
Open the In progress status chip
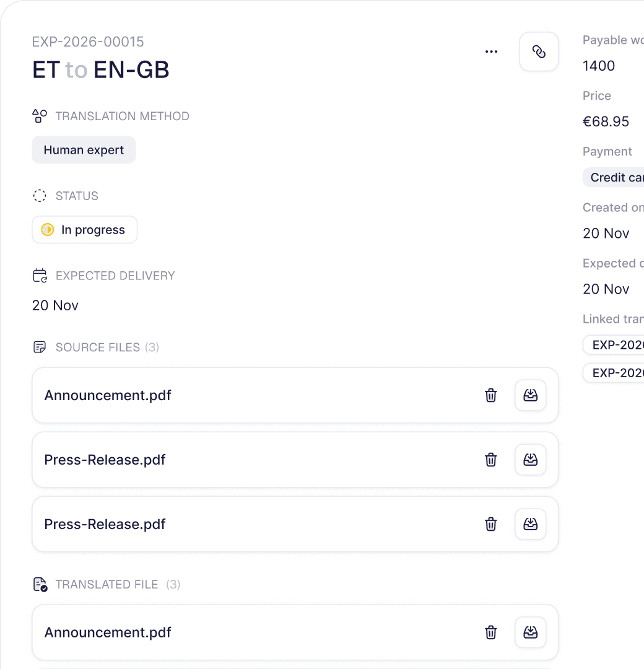[85, 230]
